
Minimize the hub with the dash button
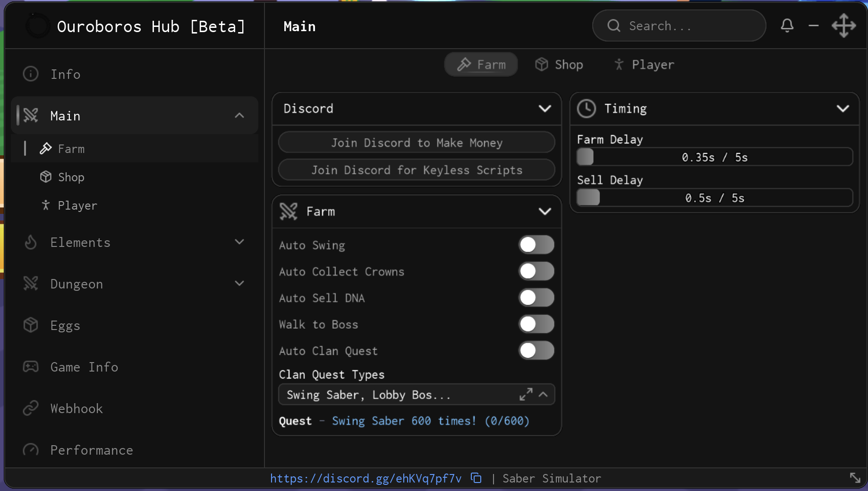click(814, 25)
